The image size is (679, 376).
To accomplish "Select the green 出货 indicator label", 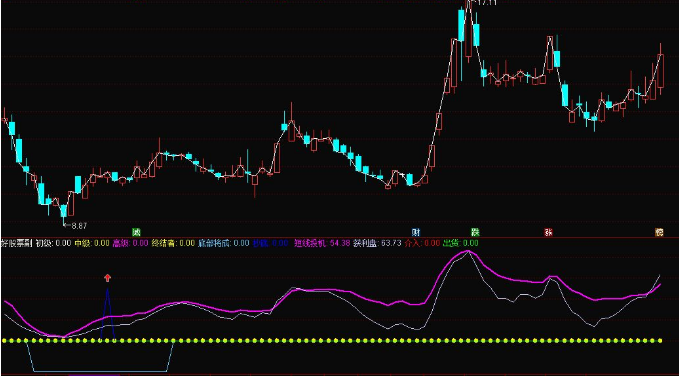I will coord(460,243).
